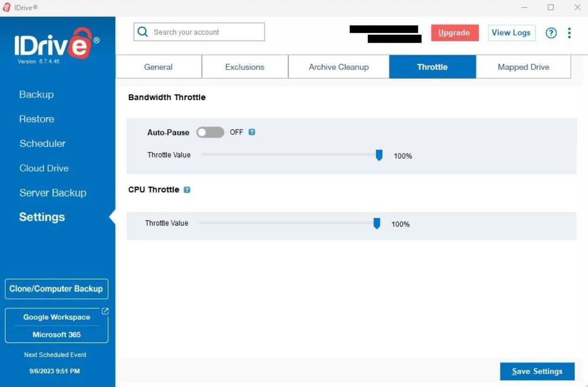Select Settings in sidebar
The height and width of the screenshot is (387, 588).
[42, 217]
